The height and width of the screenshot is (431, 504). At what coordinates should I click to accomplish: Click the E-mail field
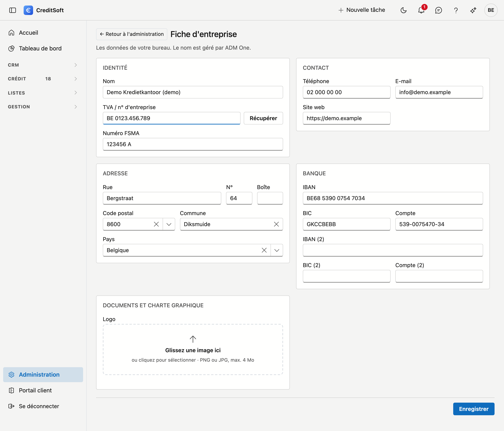tap(439, 92)
